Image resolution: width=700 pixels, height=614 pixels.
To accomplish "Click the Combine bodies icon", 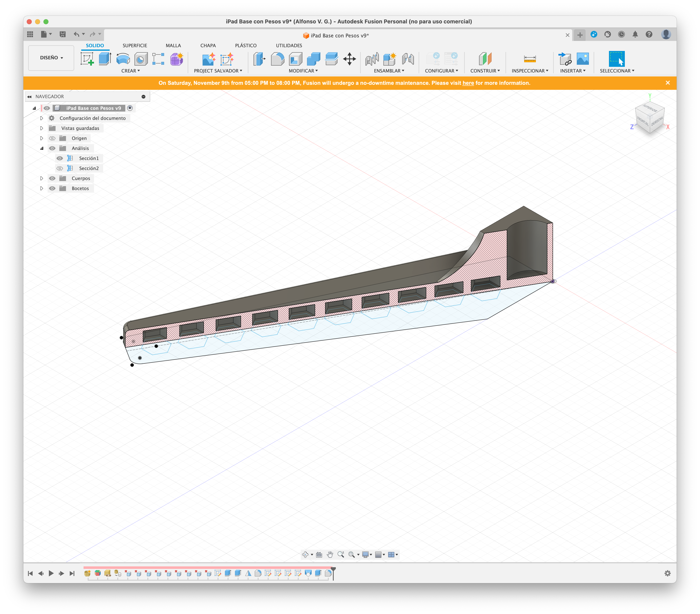I will pyautogui.click(x=313, y=59).
